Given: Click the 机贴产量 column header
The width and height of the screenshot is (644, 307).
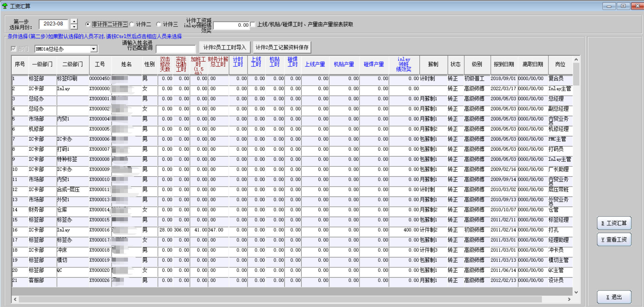Looking at the screenshot, I should click(x=344, y=65).
